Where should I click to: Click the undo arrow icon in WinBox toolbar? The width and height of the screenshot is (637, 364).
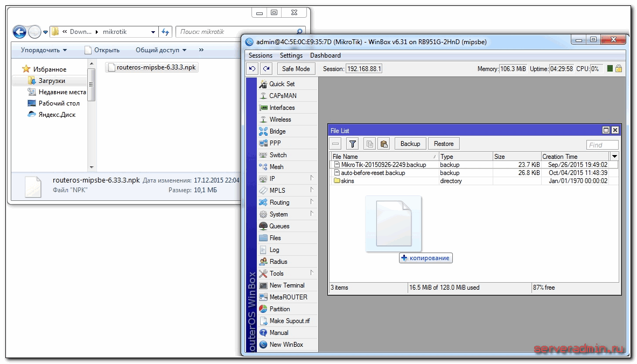click(x=253, y=69)
